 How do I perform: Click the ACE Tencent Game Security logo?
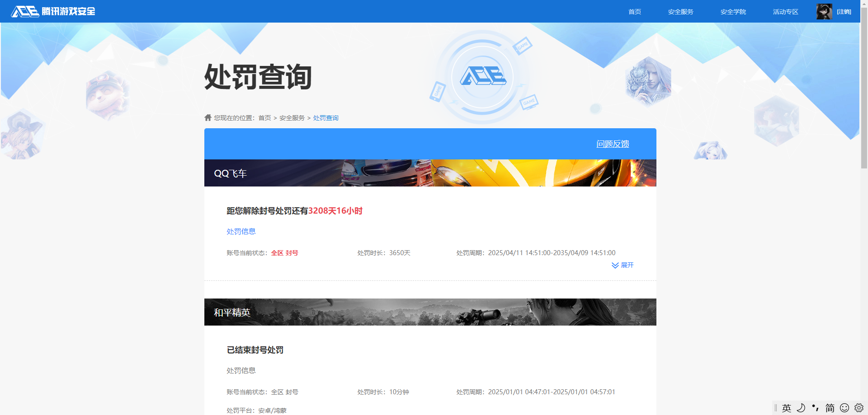53,11
